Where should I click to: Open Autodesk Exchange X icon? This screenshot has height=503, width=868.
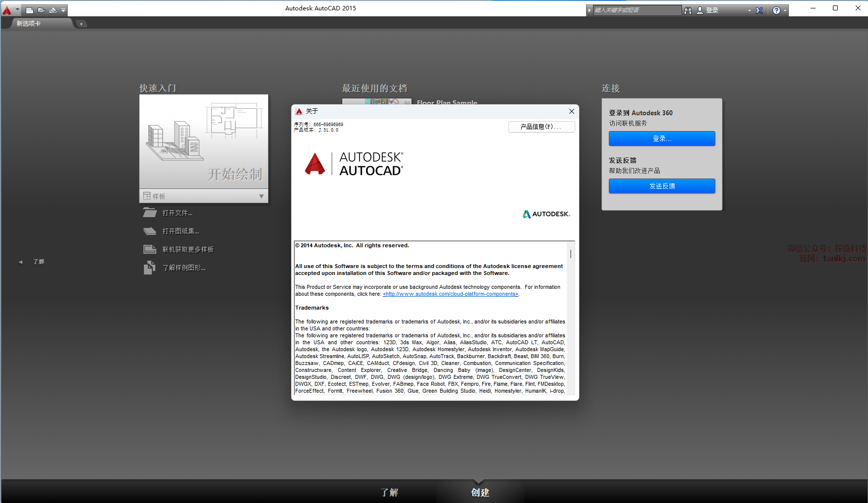759,10
